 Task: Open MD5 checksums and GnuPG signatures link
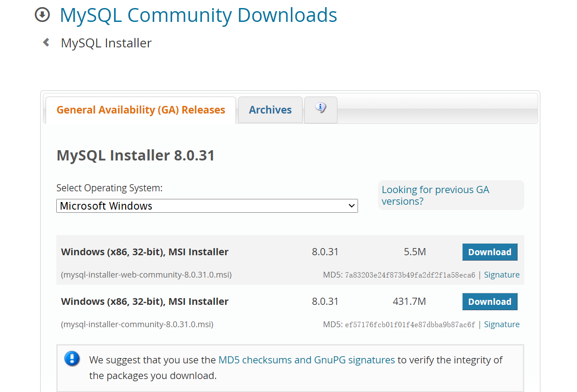point(306,360)
